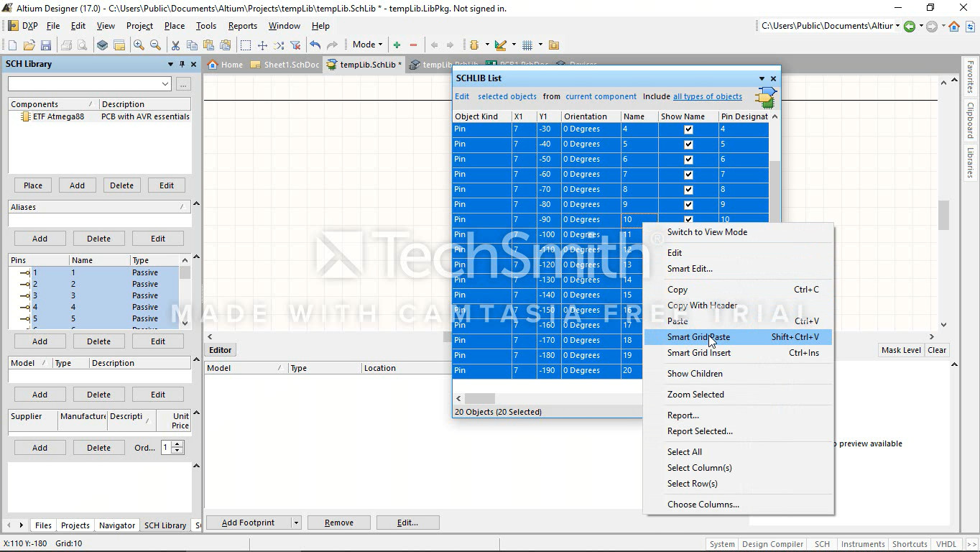Choose Smart Grid Insert from context menu
This screenshot has width=980, height=552.
(x=698, y=353)
